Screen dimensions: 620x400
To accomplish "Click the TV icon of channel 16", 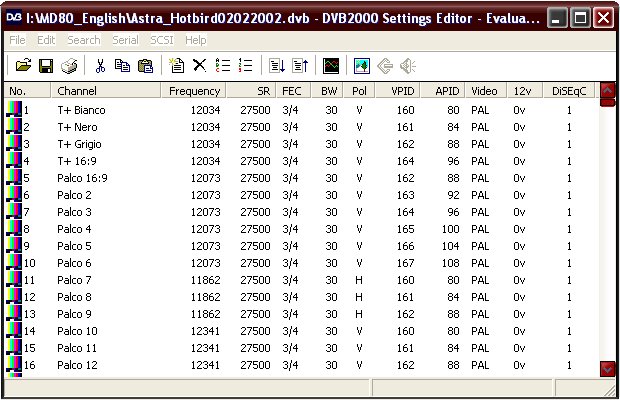I will coord(14,364).
